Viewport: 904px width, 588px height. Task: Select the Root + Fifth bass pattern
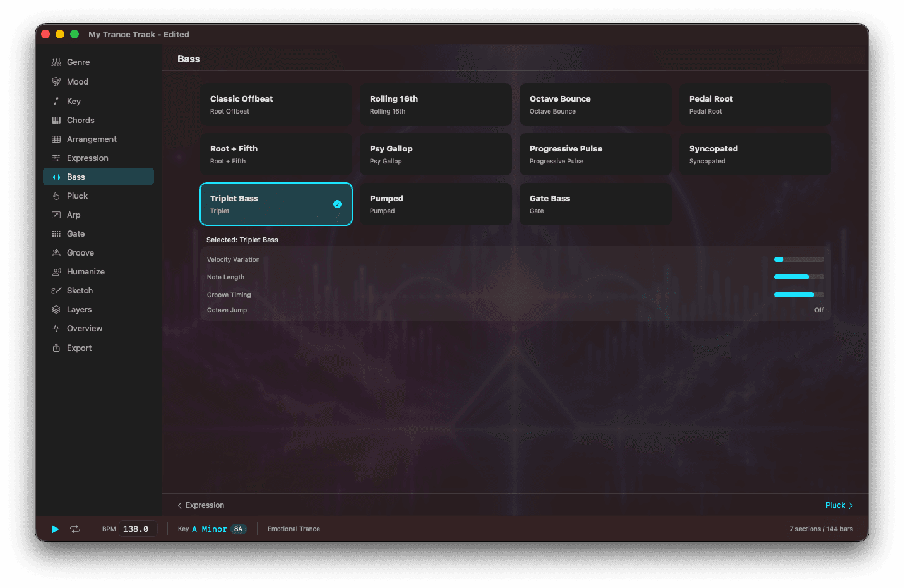tap(276, 154)
